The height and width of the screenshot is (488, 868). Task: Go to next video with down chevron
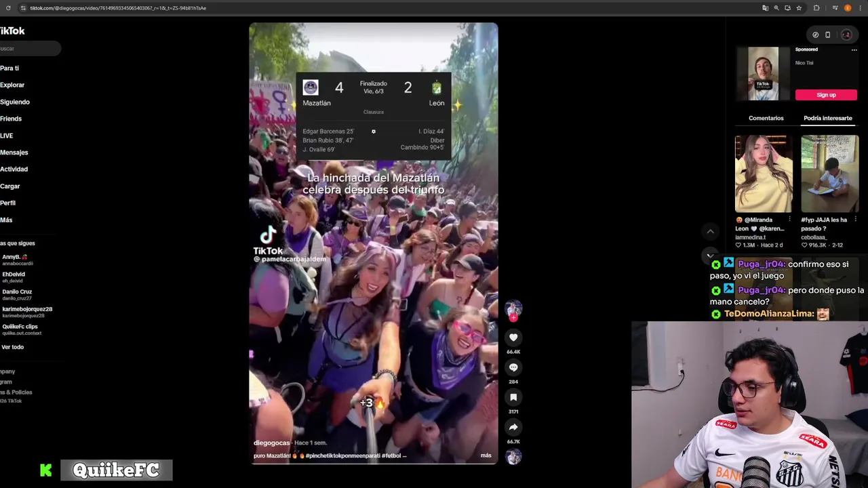coord(710,256)
